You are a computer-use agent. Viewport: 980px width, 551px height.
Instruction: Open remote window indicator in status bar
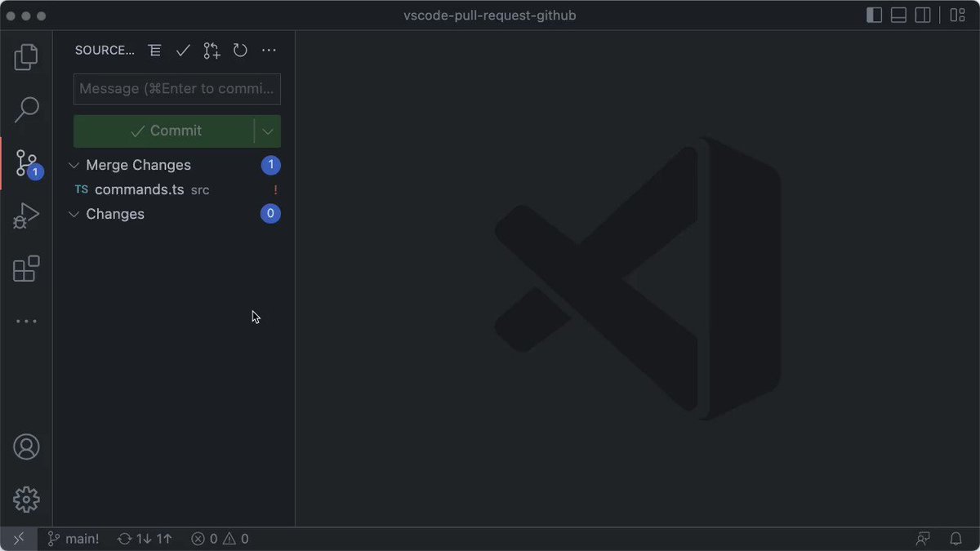coord(19,539)
